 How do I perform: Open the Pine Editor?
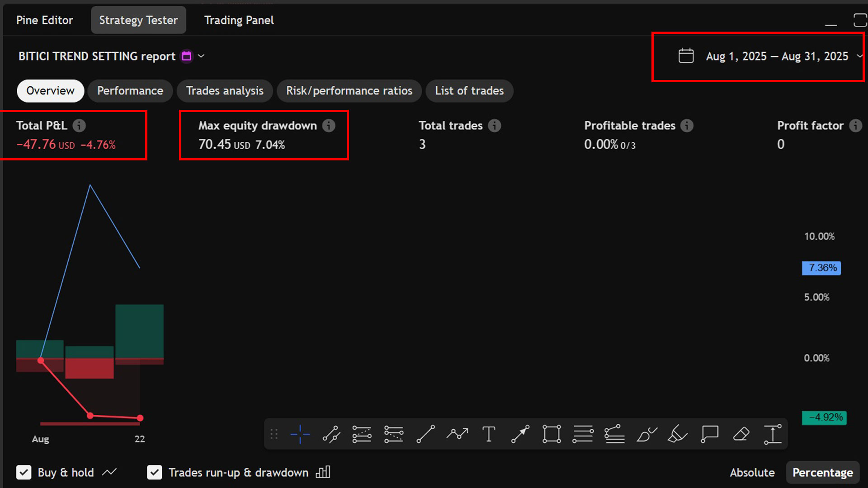click(44, 20)
